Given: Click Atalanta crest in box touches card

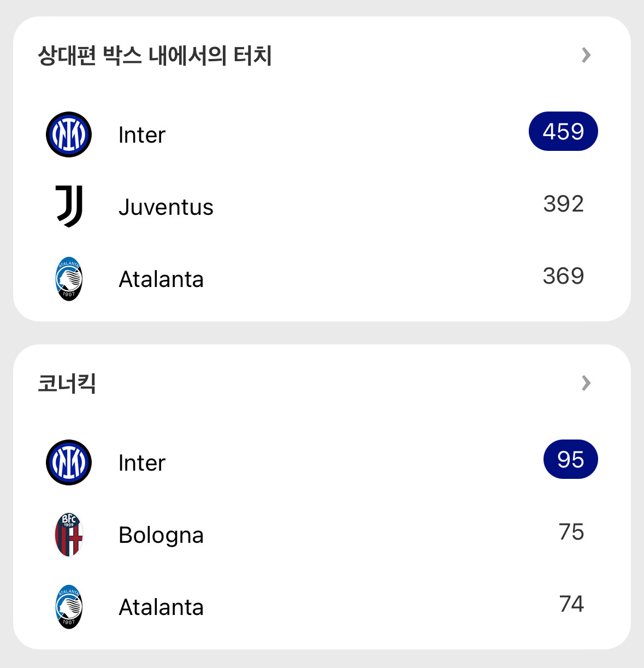Looking at the screenshot, I should [x=69, y=279].
